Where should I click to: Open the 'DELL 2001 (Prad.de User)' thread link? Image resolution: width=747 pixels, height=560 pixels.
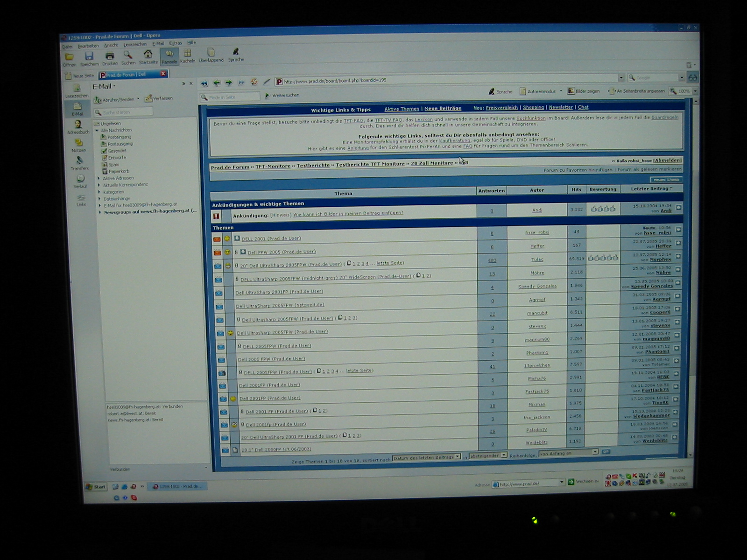tap(271, 238)
